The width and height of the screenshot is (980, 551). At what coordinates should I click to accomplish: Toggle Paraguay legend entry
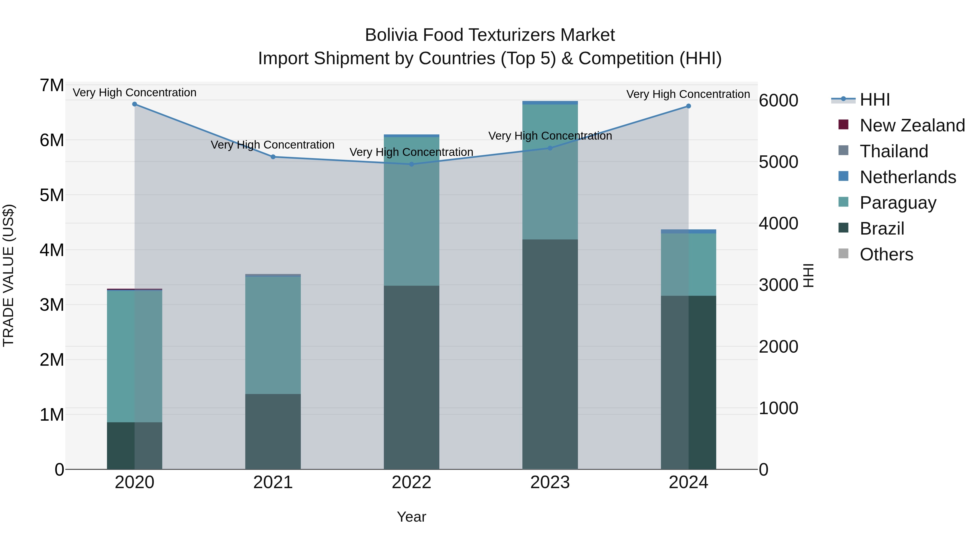pos(887,203)
